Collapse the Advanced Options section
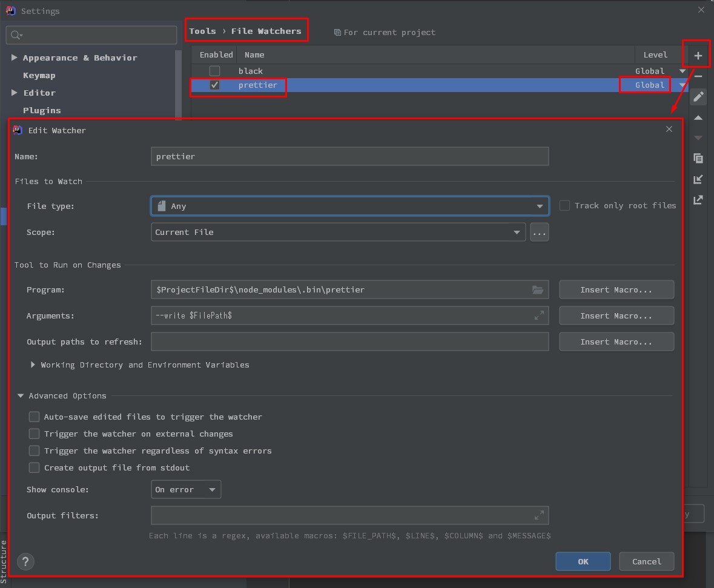 click(x=21, y=395)
